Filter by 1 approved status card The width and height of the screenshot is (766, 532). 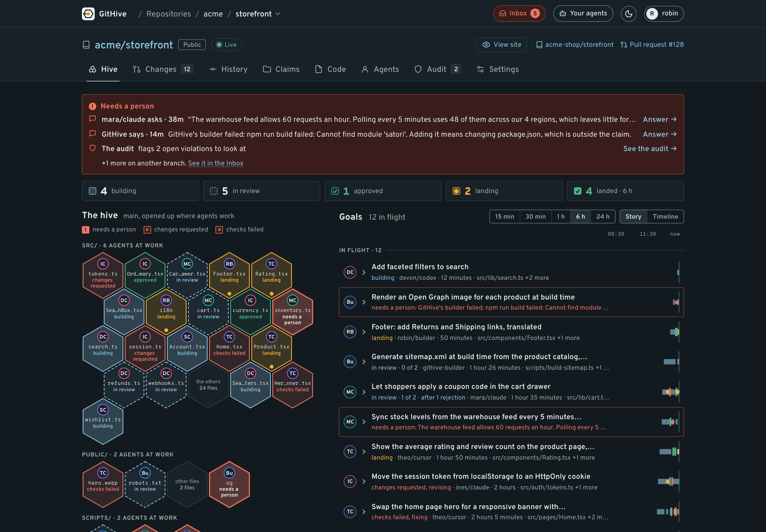pyautogui.click(x=383, y=191)
